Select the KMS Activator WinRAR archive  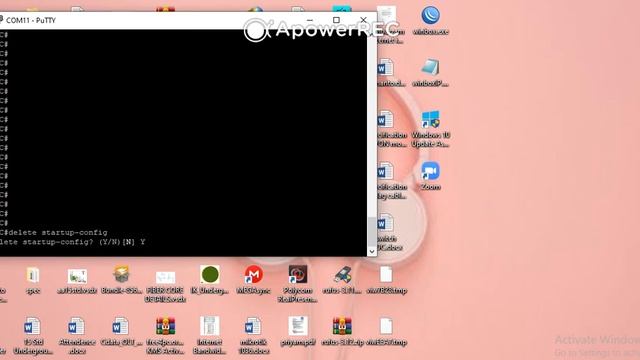165,336
